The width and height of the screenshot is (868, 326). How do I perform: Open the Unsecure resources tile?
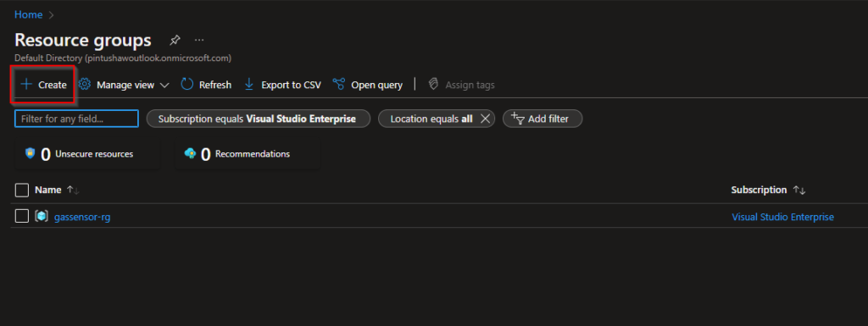(x=87, y=154)
